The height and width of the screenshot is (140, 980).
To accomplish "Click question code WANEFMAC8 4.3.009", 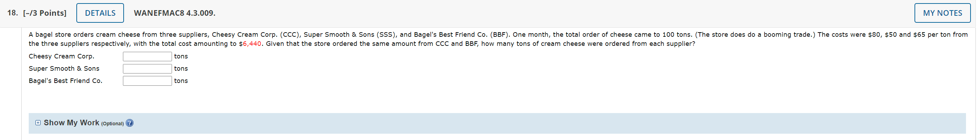I will coord(174,13).
